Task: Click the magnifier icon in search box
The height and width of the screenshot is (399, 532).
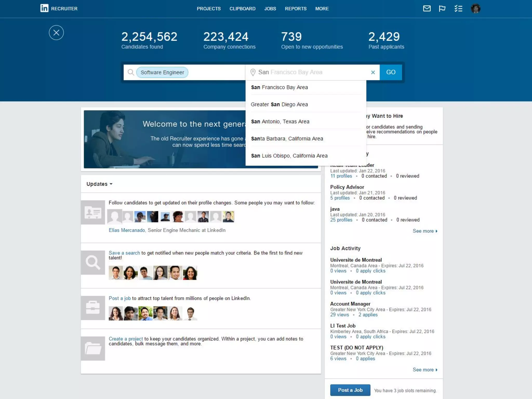Action: pyautogui.click(x=131, y=72)
